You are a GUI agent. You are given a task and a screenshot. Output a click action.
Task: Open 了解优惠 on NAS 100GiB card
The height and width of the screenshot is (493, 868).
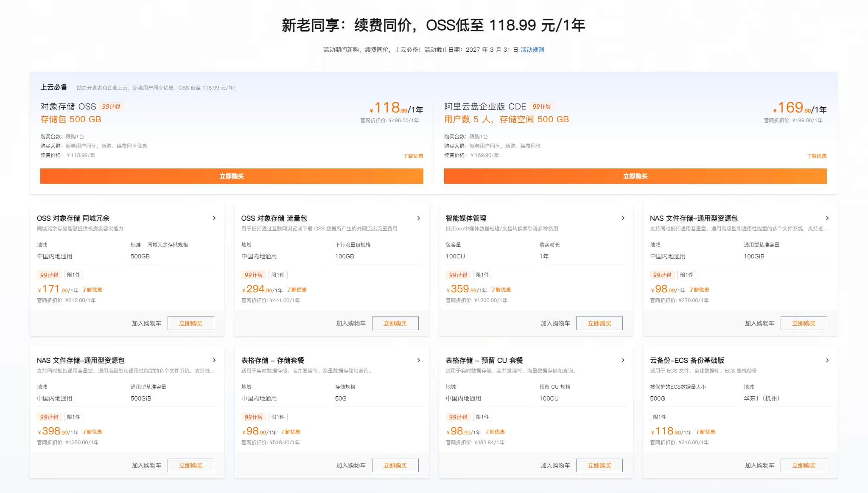point(699,290)
